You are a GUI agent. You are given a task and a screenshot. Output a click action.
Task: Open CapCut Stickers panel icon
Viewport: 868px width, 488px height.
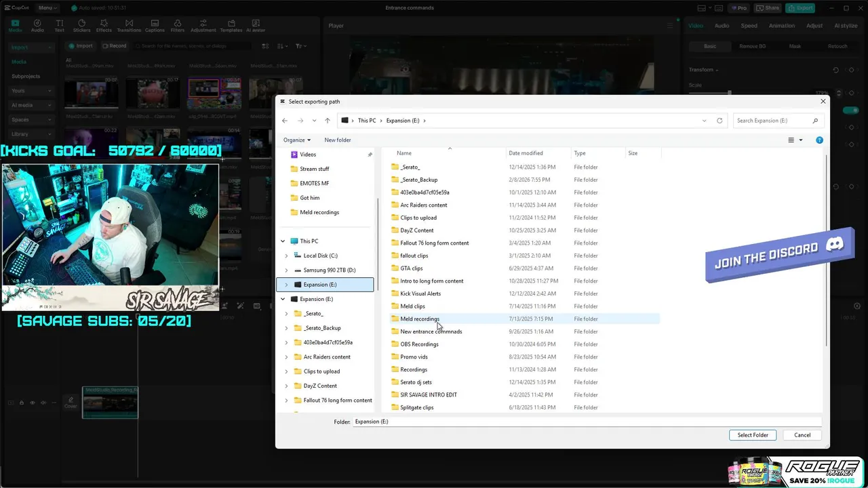(81, 26)
